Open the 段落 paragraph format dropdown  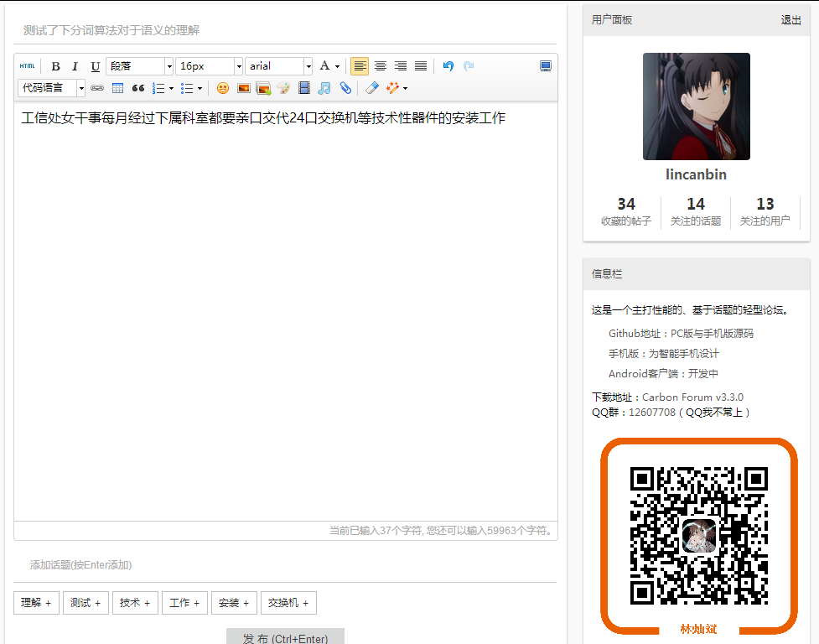pyautogui.click(x=139, y=66)
